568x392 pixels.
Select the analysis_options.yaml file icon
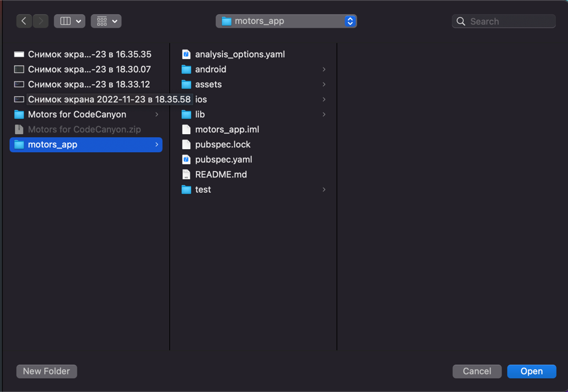pos(186,54)
